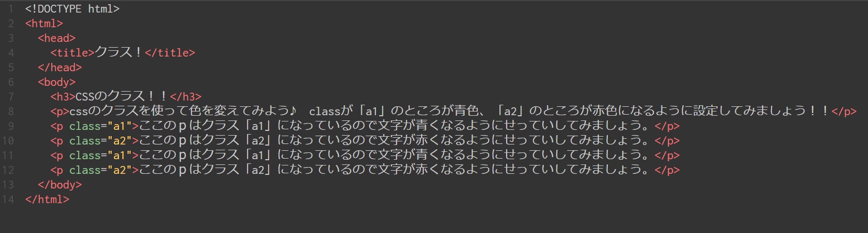
Task: Click the closing head tag on line 5
Action: tap(60, 68)
